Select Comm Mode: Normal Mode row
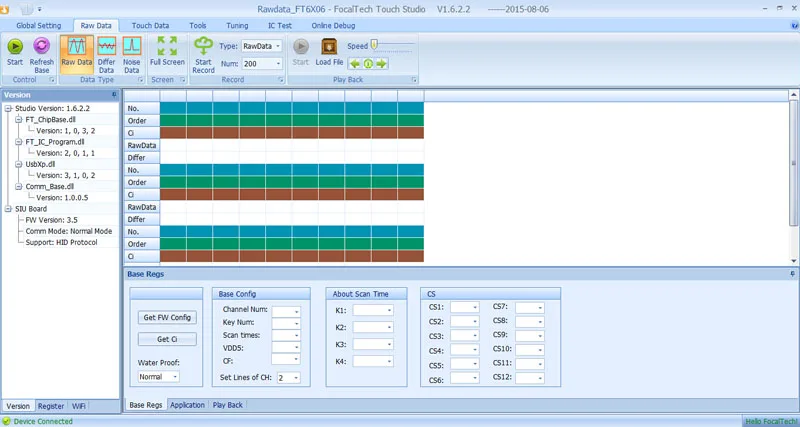Viewport: 800px width, 427px height. click(x=69, y=231)
